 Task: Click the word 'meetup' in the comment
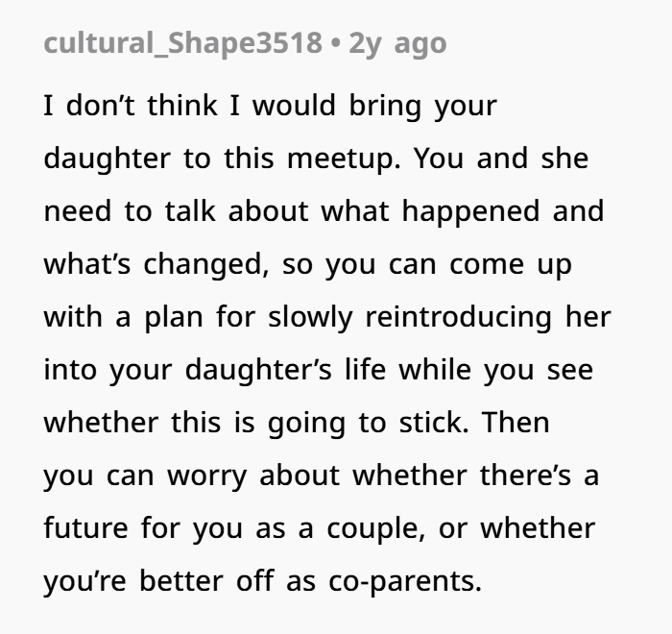[344, 159]
